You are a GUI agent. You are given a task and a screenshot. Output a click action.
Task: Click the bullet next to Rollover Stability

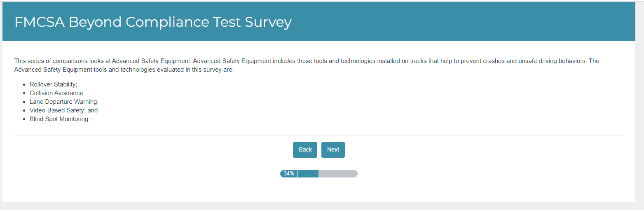click(25, 84)
